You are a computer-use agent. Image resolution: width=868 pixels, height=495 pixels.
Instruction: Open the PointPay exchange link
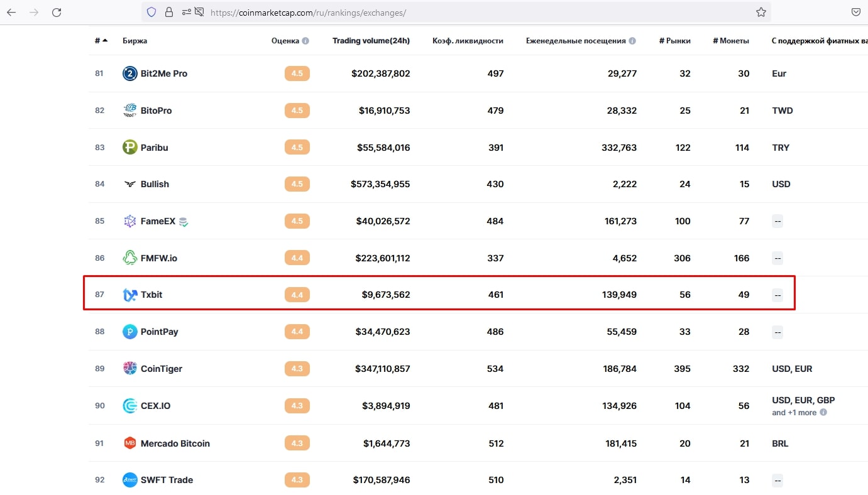point(160,332)
